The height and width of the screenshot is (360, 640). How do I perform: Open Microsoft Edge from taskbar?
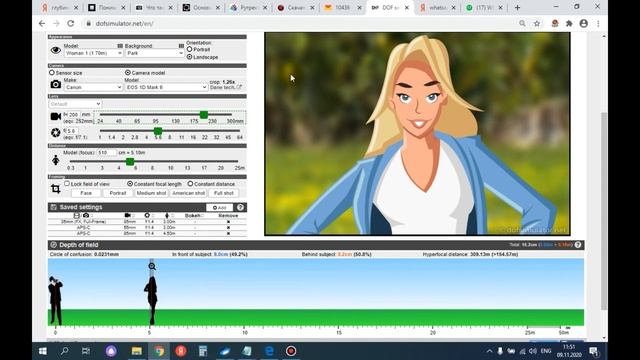(x=269, y=351)
